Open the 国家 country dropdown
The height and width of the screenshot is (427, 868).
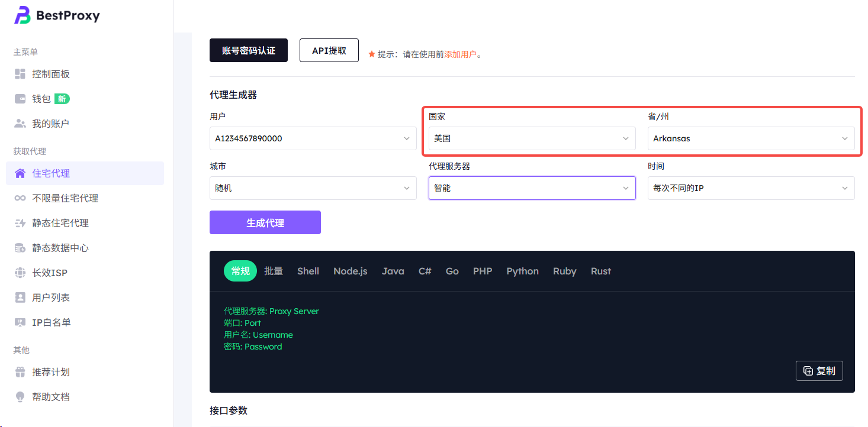point(532,138)
